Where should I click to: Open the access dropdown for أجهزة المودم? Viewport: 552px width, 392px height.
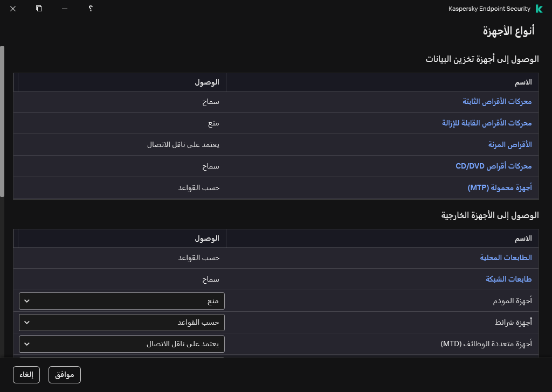point(121,301)
